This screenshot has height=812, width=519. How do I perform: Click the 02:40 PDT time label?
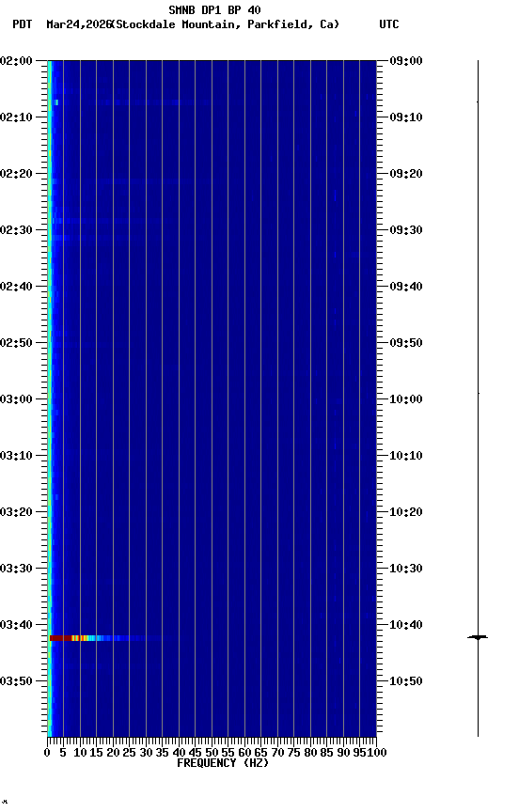coord(16,287)
